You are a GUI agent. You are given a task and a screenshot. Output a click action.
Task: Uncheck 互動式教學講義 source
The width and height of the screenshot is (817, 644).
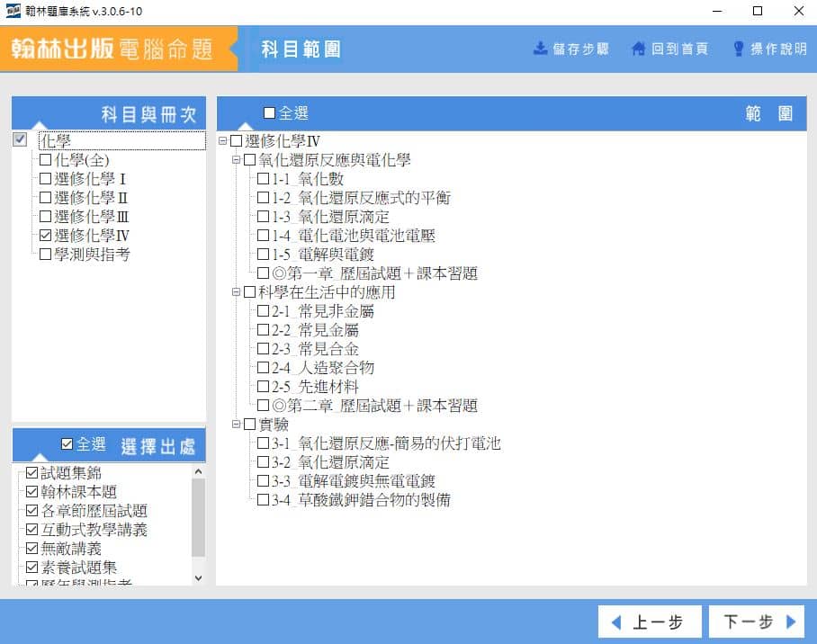point(31,530)
